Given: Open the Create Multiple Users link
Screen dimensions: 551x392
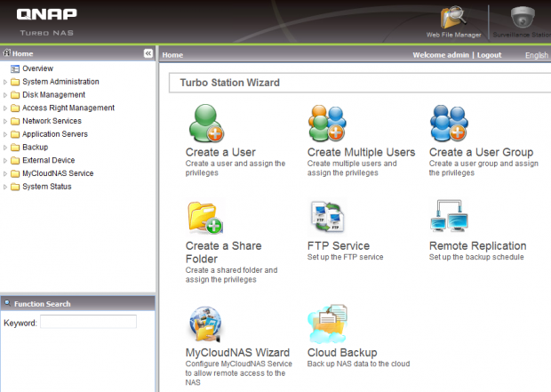Looking at the screenshot, I should click(x=361, y=152).
